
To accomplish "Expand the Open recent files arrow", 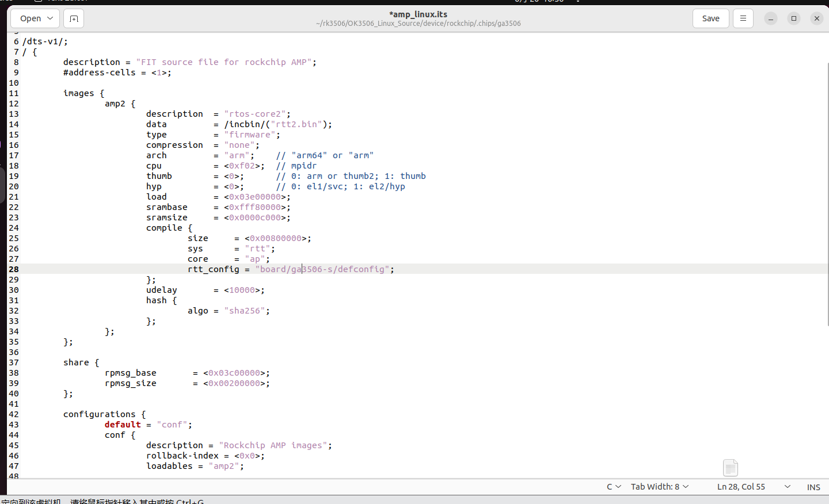I will click(x=51, y=18).
